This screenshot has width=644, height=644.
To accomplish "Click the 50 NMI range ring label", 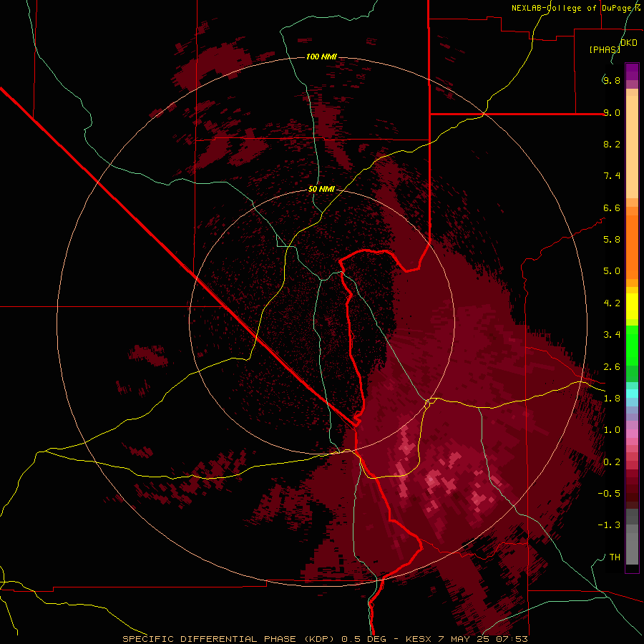I will tap(321, 189).
